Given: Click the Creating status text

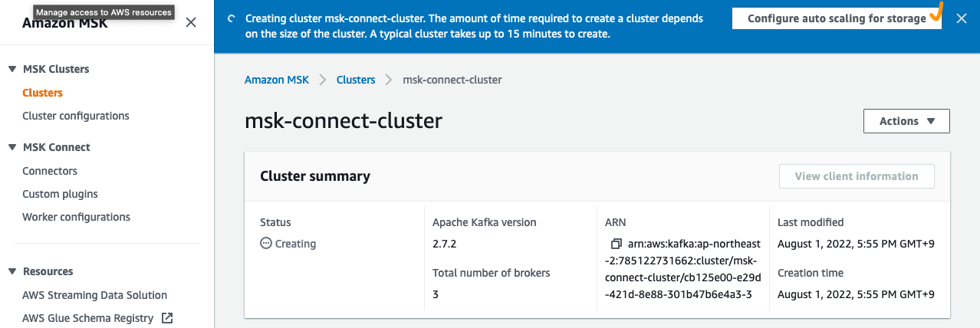Looking at the screenshot, I should (x=295, y=244).
